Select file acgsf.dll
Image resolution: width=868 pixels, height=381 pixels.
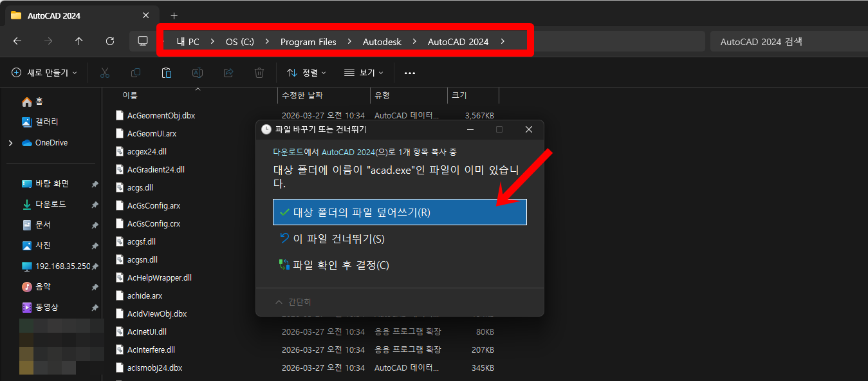point(142,242)
